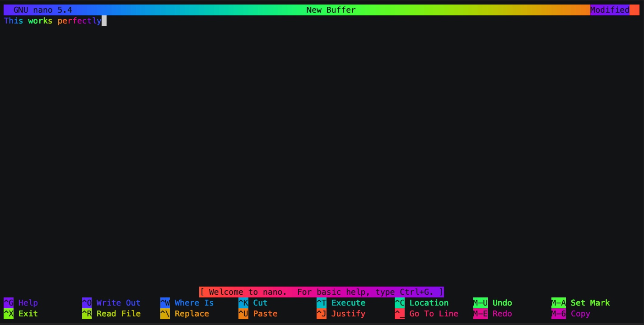
Task: Click the ^R key badge for Read File
Action: [87, 314]
